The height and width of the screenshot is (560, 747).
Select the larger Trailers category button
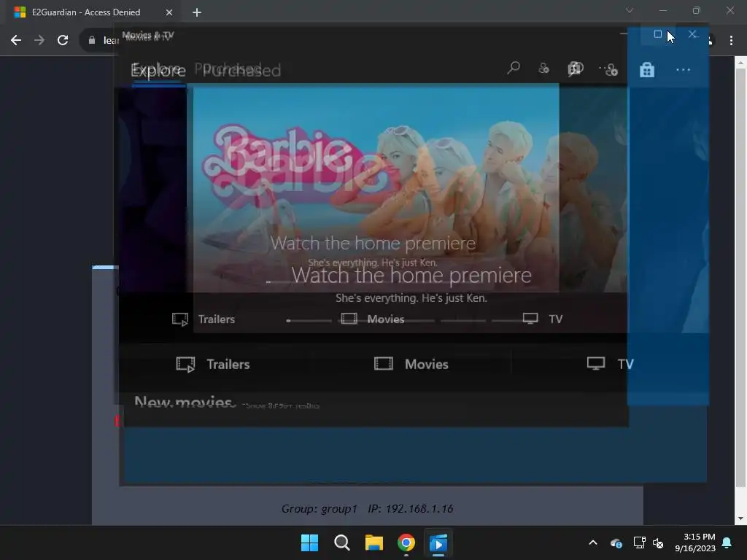click(213, 365)
